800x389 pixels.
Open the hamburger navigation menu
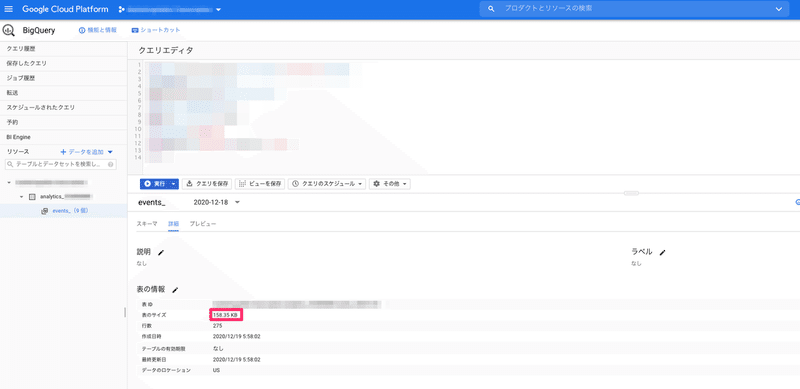click(9, 9)
